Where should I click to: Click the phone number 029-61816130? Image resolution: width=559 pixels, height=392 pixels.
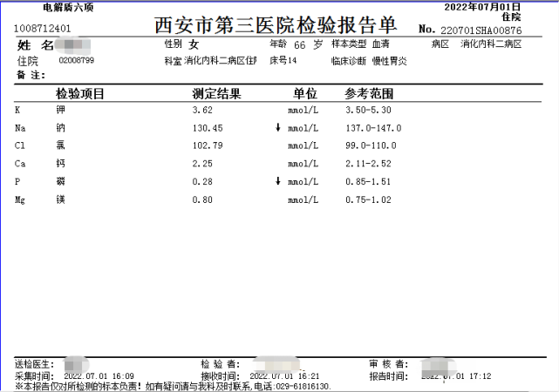click(302, 386)
